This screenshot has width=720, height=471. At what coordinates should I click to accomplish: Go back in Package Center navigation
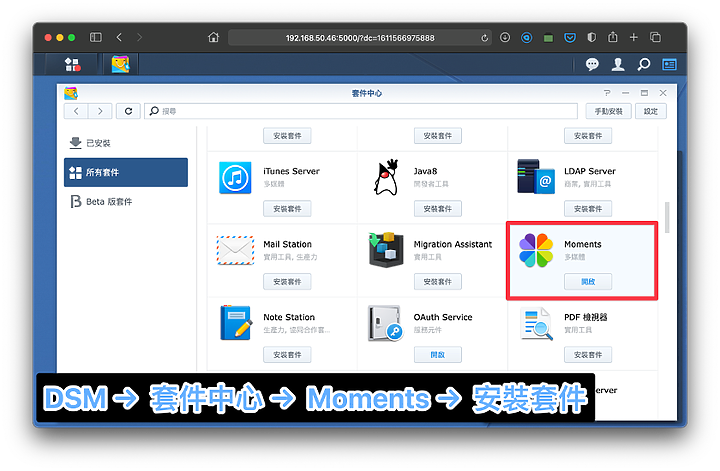[x=76, y=111]
